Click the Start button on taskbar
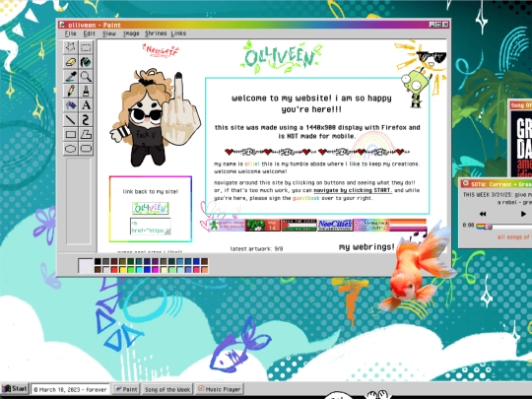532x399 pixels. coord(15,389)
